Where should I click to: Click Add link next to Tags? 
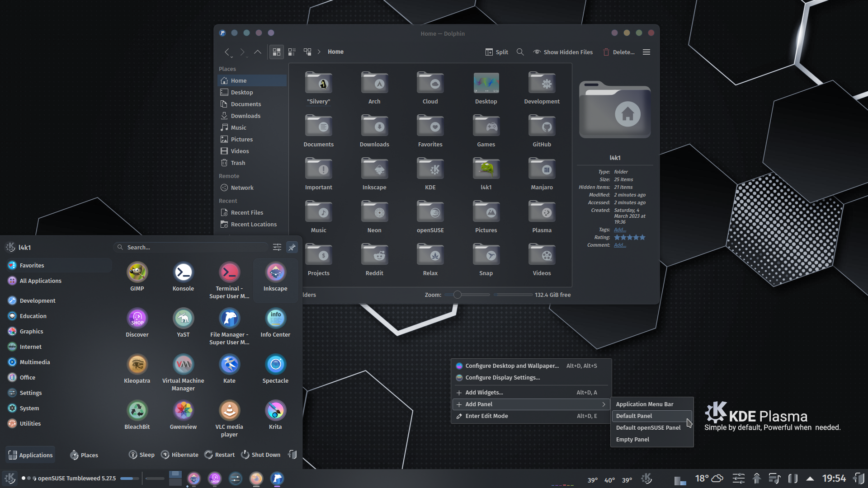[x=620, y=230]
